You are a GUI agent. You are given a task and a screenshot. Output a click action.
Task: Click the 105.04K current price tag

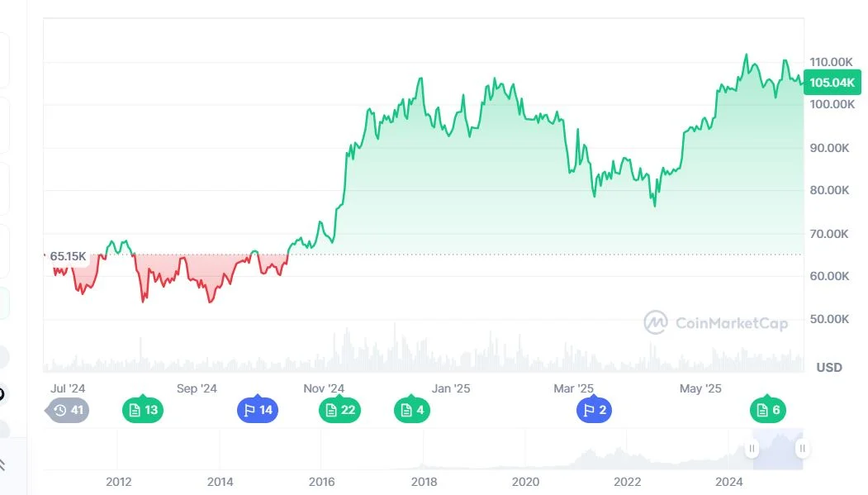tap(832, 83)
